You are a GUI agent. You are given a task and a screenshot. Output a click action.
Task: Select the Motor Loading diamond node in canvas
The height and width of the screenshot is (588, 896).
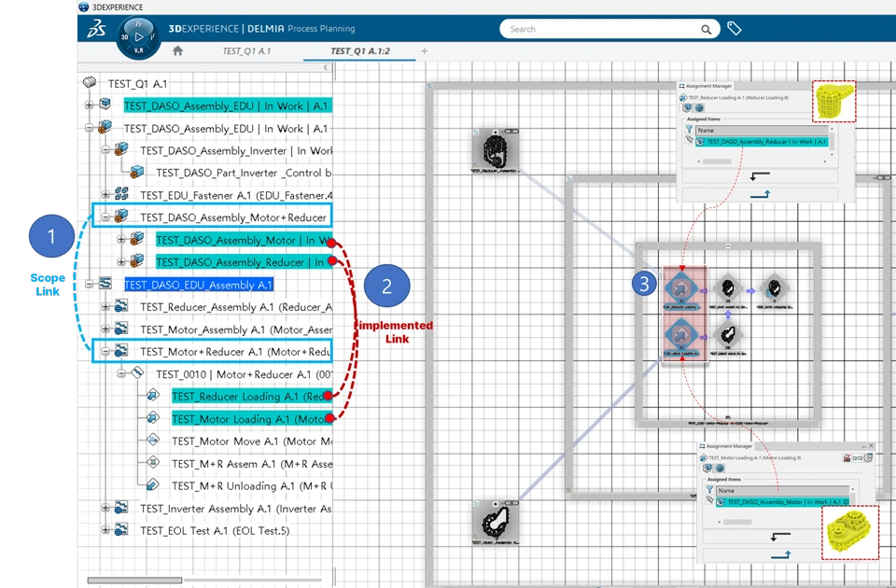[x=681, y=337]
